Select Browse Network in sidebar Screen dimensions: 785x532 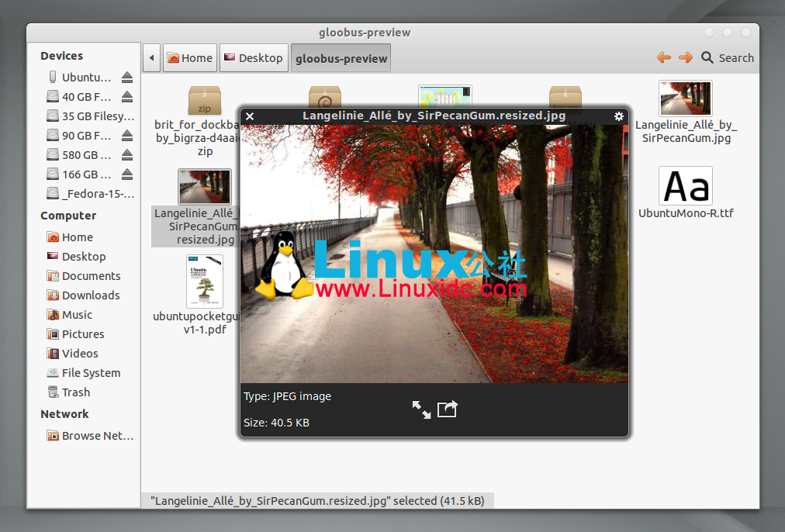(x=96, y=436)
